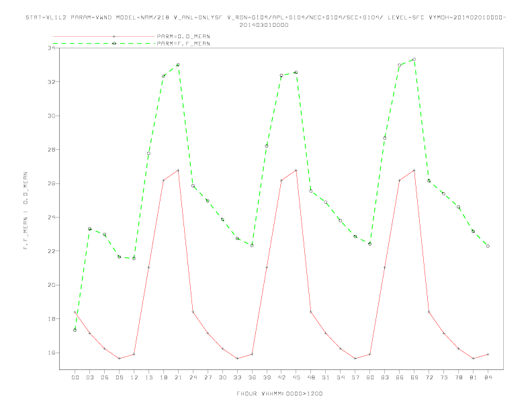The height and width of the screenshot is (411, 532).
Task: Click the vertical F.F_MEAN | O.O_MEAN axis label
Action: point(26,211)
